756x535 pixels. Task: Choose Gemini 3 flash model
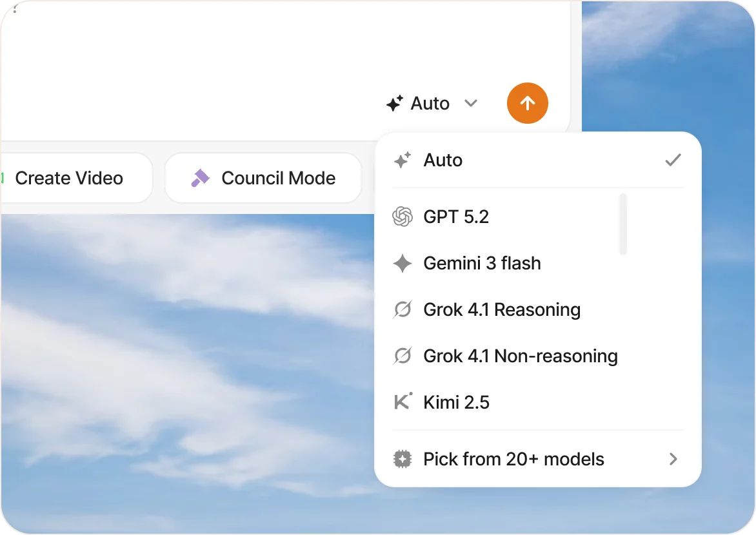click(x=482, y=263)
